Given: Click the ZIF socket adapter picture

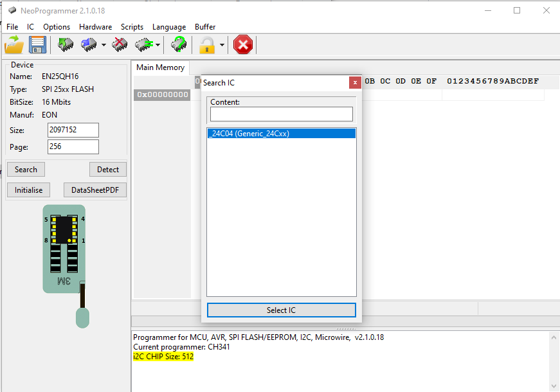Looking at the screenshot, I should [66, 266].
